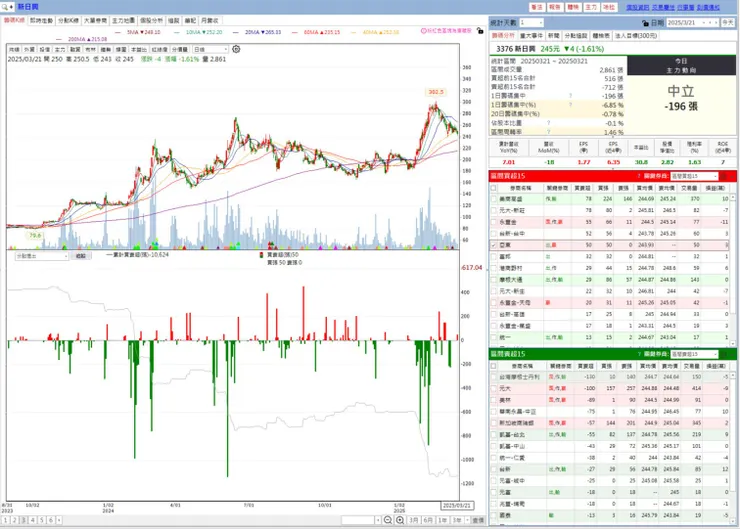Click the buy table vertical scrollbar
The width and height of the screenshot is (740, 529).
(x=733, y=270)
